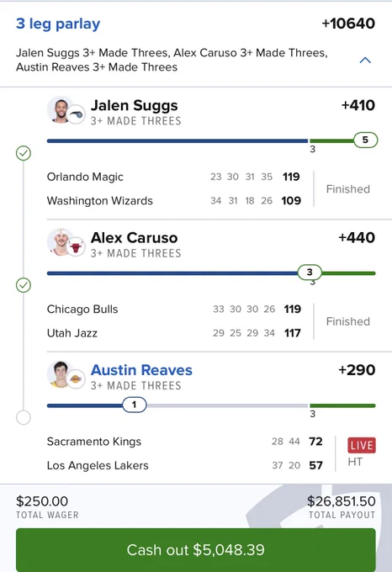Click Chicago Bulls team logo badge
Screen dimensions: 392x572
[77, 247]
